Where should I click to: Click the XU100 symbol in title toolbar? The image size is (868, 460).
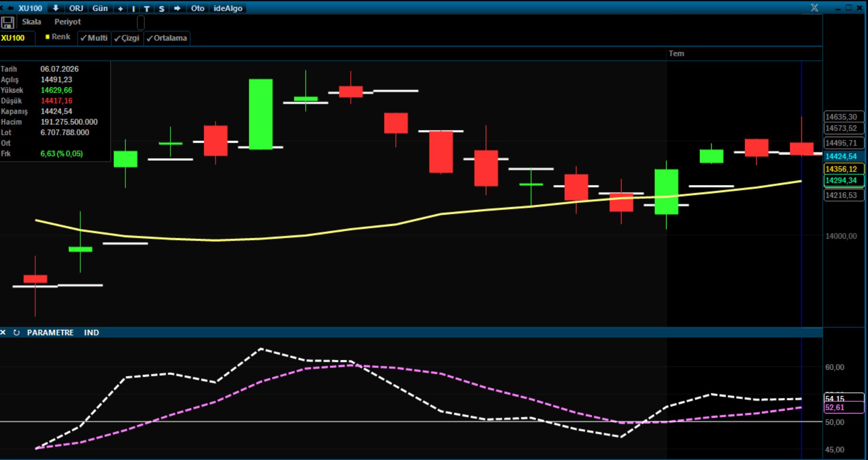tap(30, 8)
